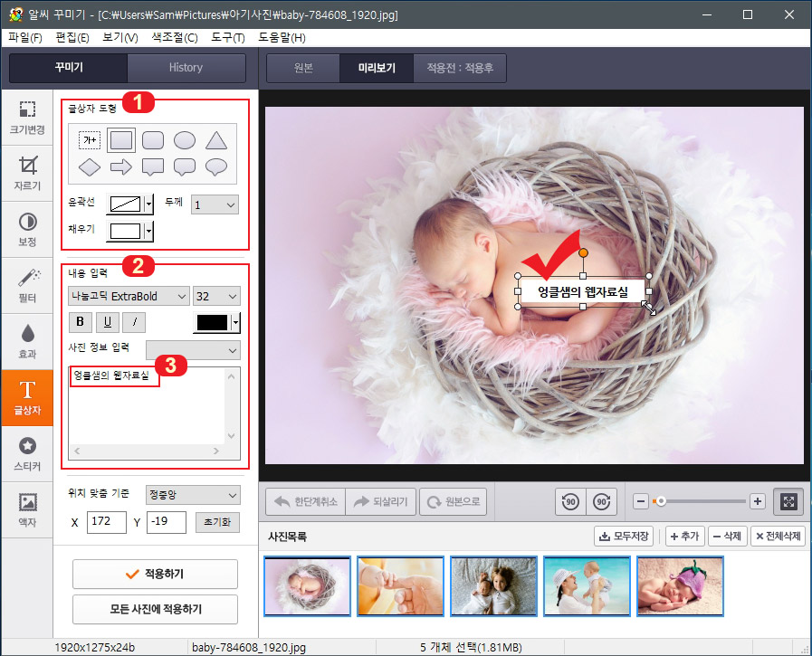
Task: Open the 파일(F) menu
Action: click(x=24, y=37)
